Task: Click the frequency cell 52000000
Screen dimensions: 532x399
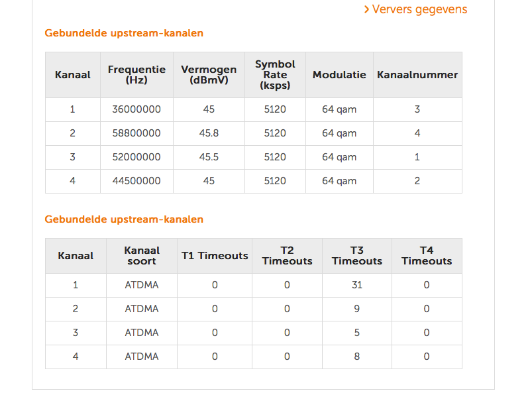Action: tap(136, 157)
